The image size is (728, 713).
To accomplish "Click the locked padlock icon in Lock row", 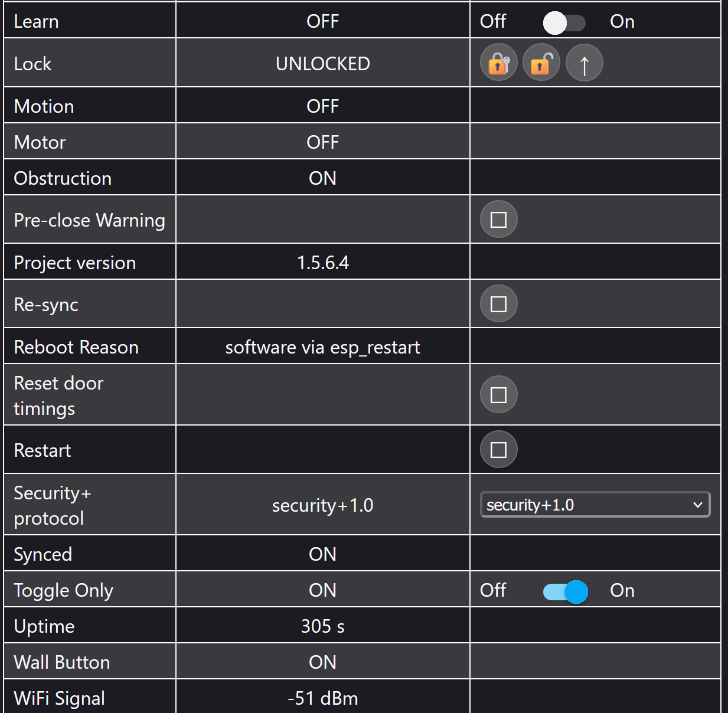I will click(499, 63).
